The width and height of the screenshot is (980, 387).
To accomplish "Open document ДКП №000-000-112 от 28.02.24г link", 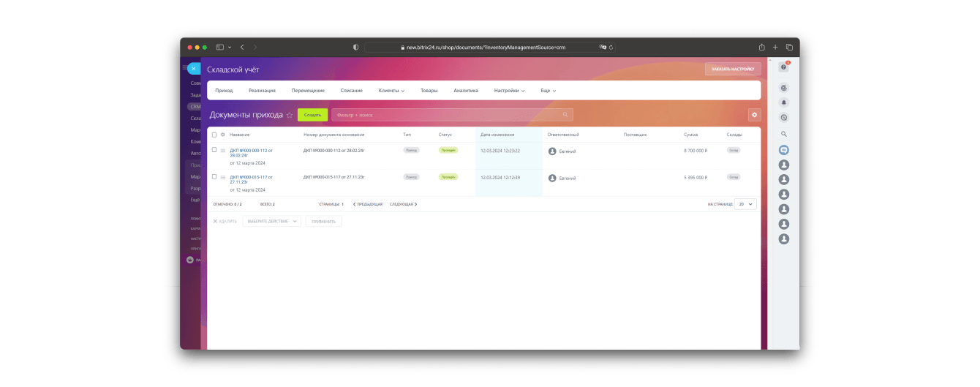I will coord(251,153).
